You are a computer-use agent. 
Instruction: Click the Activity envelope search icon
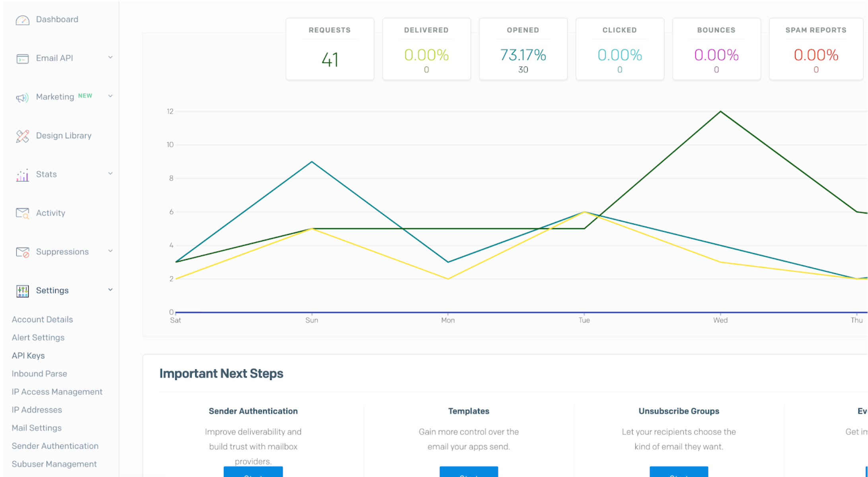[22, 213]
